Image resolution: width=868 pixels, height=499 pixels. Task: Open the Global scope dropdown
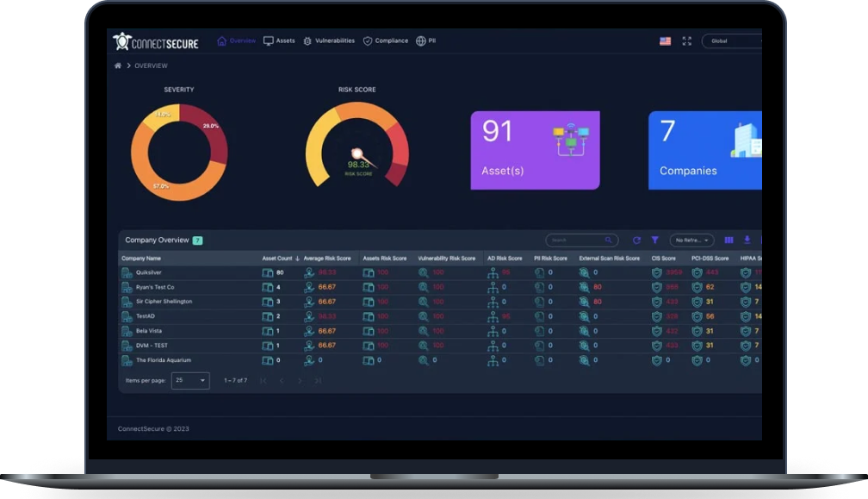pyautogui.click(x=732, y=41)
